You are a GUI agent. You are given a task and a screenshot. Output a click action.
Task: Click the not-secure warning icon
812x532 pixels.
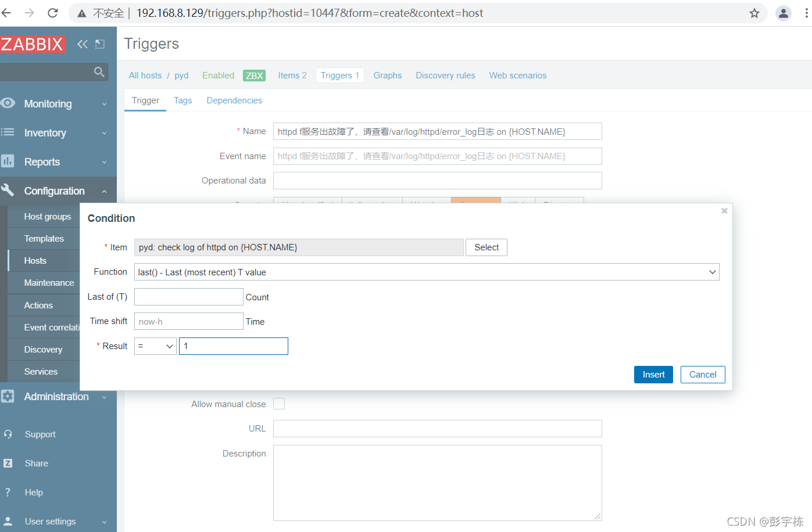[x=82, y=13]
